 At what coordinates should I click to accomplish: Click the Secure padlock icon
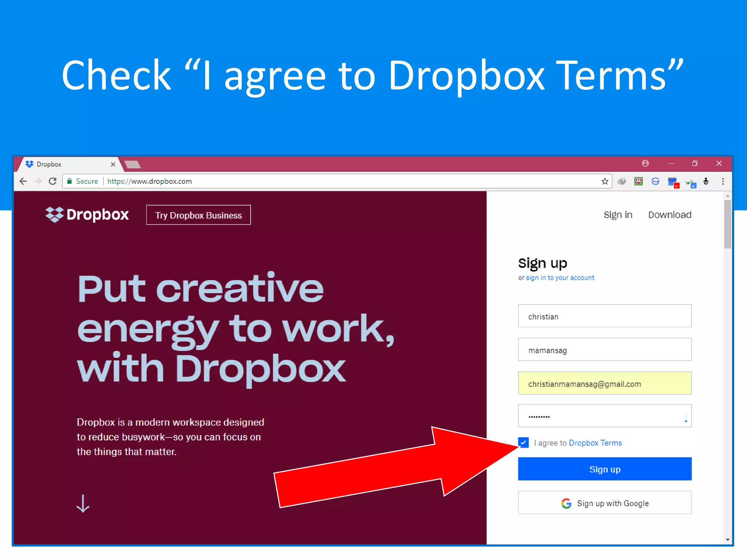pyautogui.click(x=70, y=181)
